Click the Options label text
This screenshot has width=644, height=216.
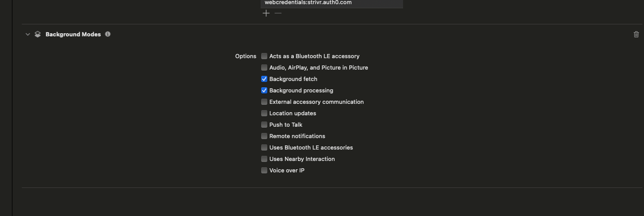point(246,56)
